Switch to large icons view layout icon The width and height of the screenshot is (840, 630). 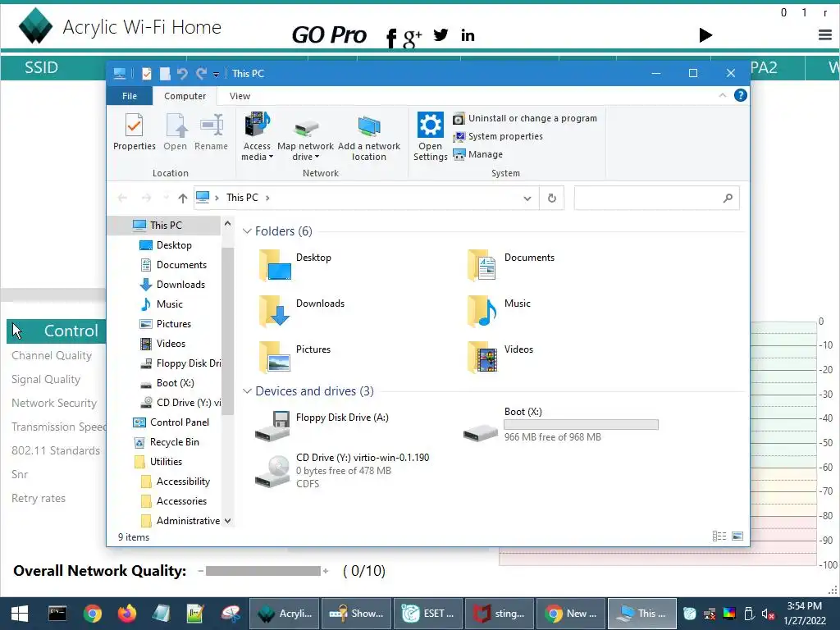[737, 536]
